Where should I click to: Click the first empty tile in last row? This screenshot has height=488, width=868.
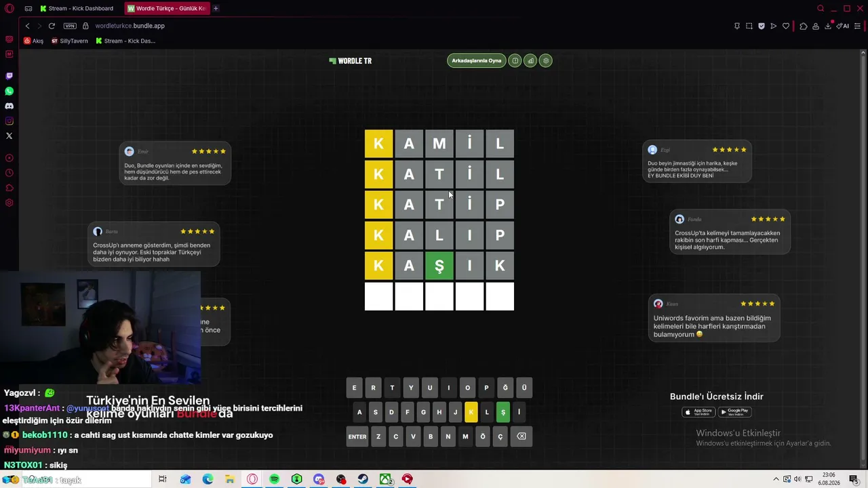pos(378,297)
